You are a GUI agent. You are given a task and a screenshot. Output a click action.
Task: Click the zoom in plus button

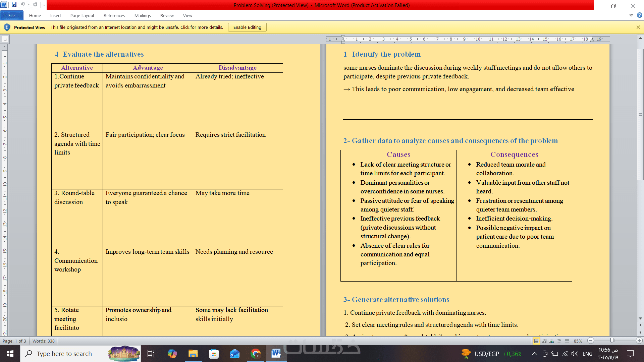639,341
